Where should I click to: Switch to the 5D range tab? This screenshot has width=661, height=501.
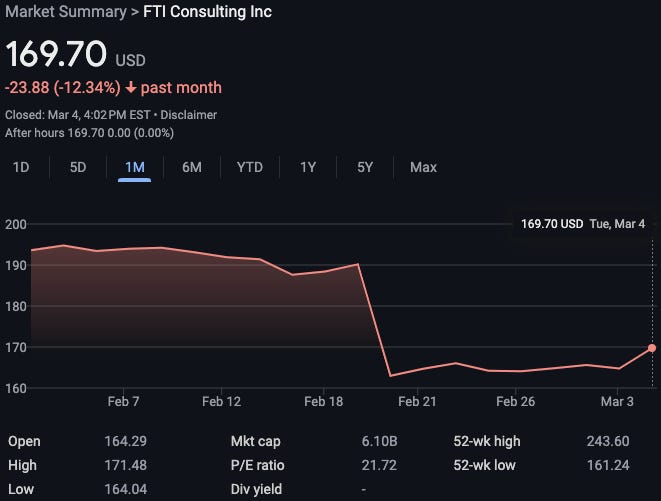point(78,167)
